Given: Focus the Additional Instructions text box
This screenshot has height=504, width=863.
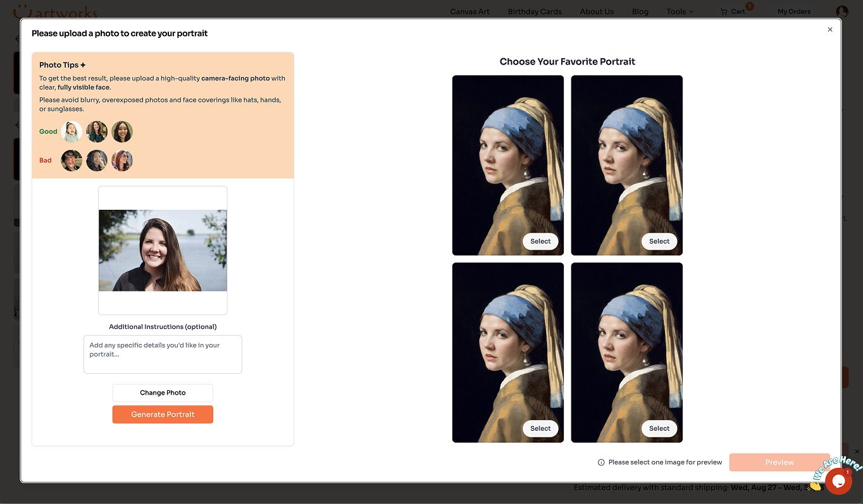Looking at the screenshot, I should [163, 354].
